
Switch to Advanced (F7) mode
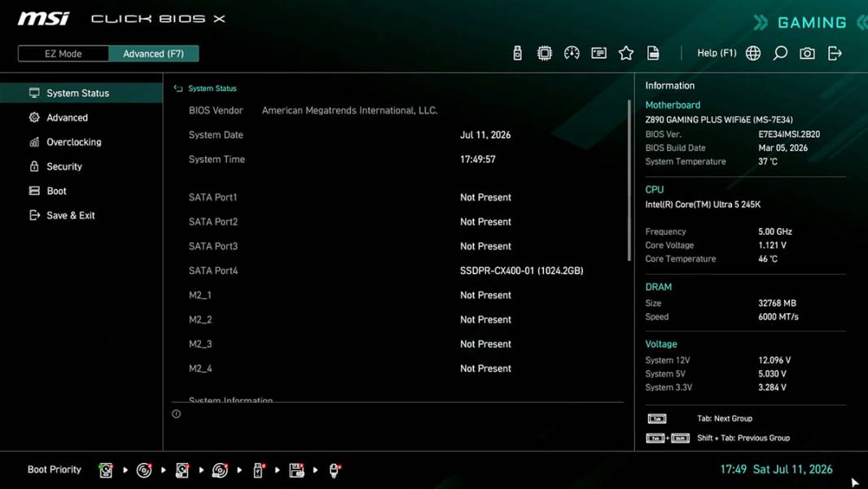pyautogui.click(x=153, y=54)
